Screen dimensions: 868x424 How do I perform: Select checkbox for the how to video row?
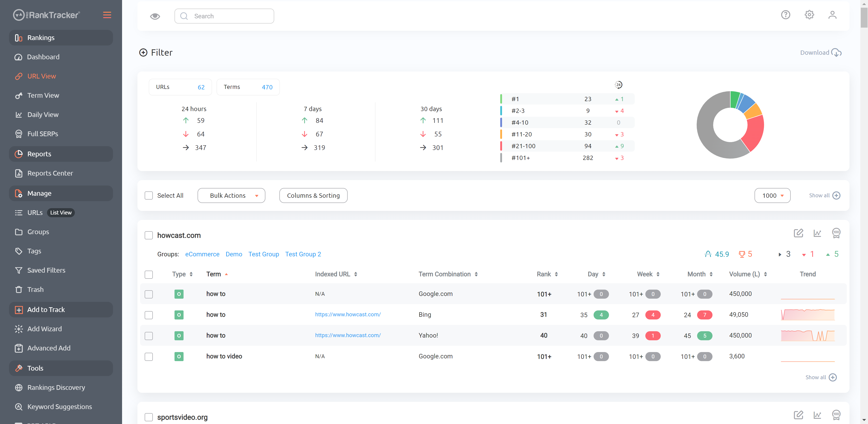149,357
